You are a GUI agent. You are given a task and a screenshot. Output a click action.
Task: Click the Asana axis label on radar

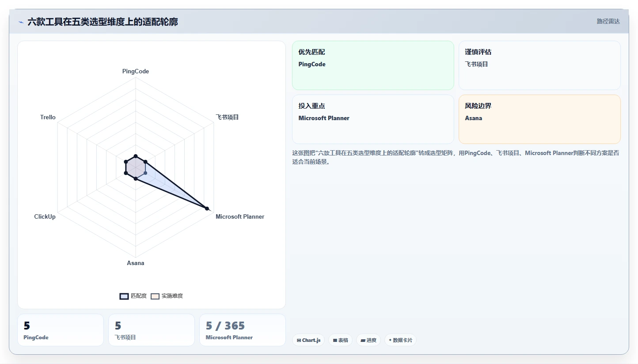(136, 263)
